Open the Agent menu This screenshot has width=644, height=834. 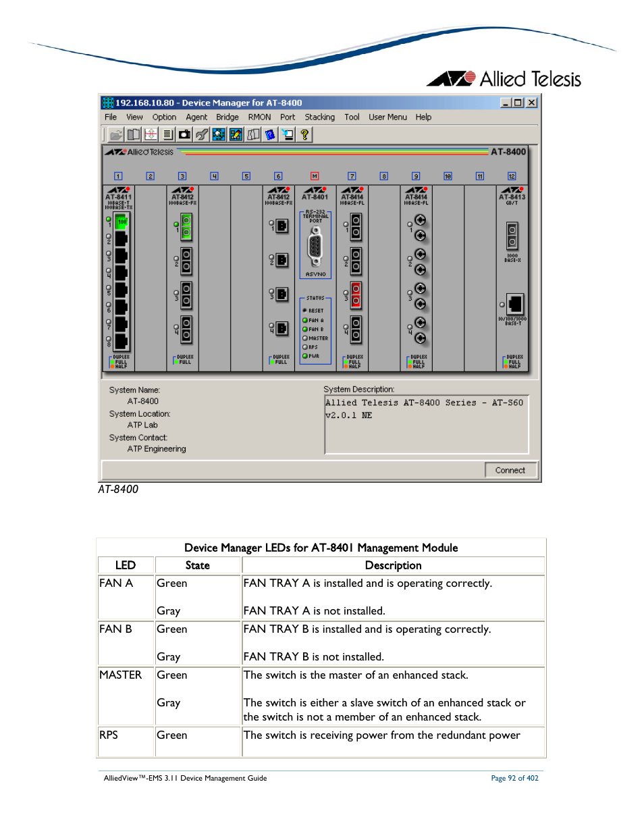tap(196, 118)
